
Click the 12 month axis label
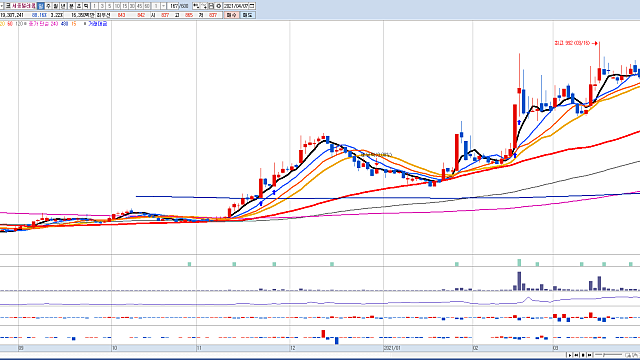[293, 348]
